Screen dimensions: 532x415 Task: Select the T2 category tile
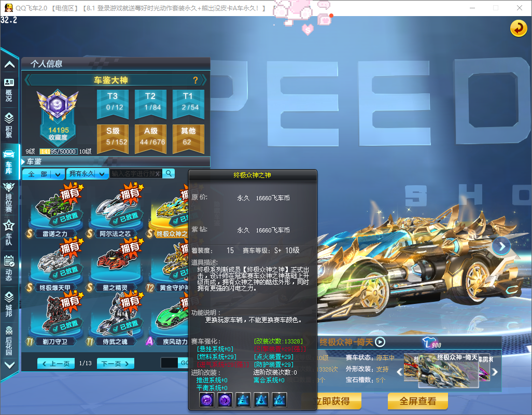coord(150,104)
